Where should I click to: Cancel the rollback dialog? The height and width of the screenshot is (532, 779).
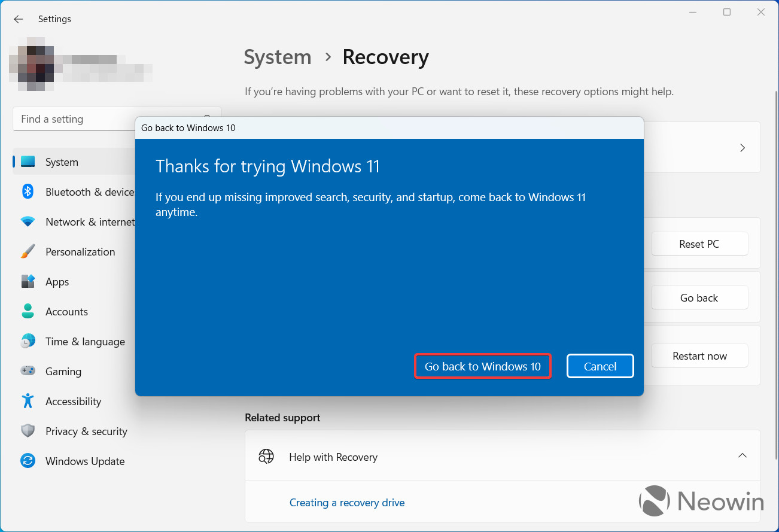[600, 366]
